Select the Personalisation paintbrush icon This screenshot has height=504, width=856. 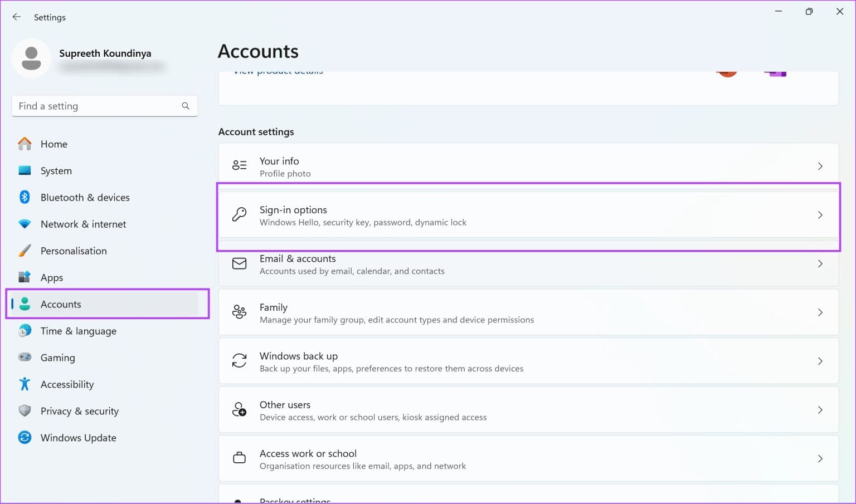25,251
